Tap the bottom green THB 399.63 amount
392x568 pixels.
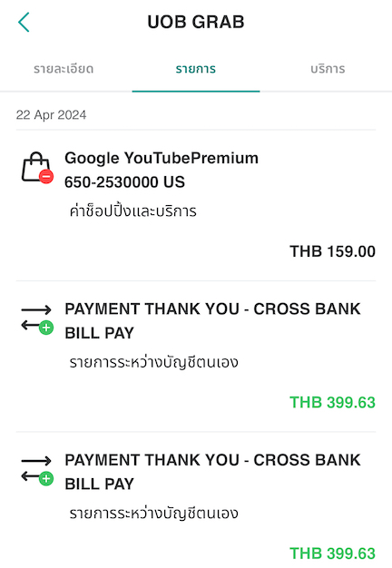coord(333,553)
